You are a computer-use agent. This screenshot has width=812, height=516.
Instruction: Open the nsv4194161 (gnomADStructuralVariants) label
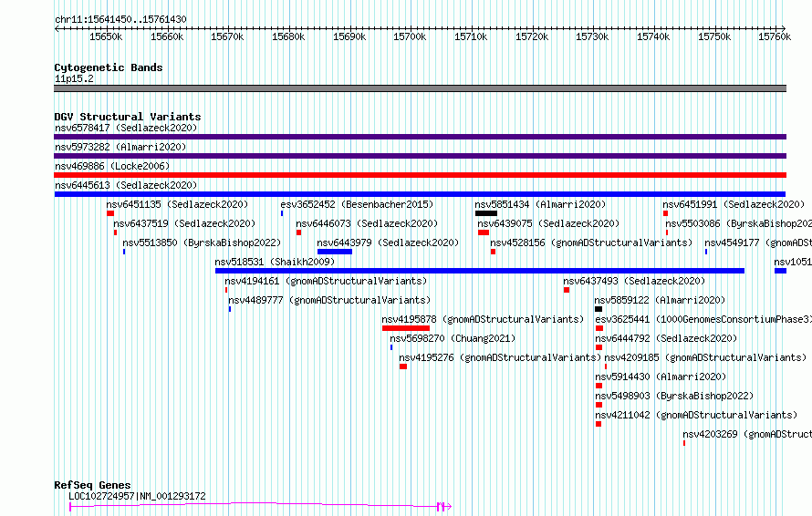(326, 281)
